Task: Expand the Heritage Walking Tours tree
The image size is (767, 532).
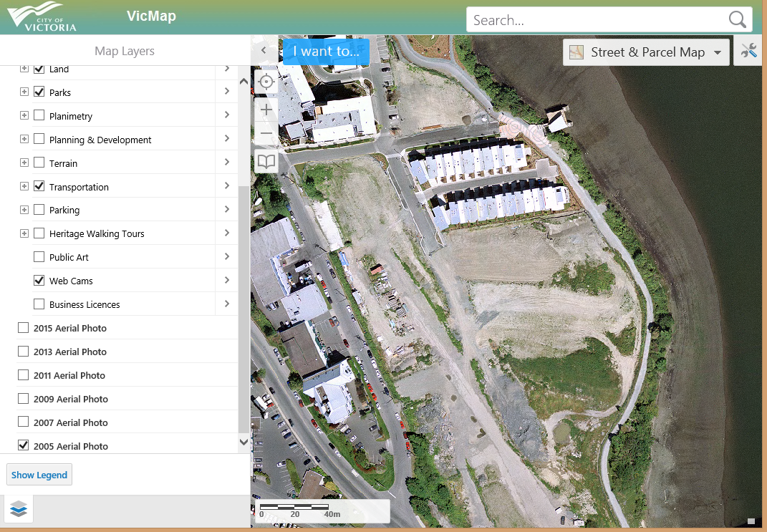Action: 24,233
